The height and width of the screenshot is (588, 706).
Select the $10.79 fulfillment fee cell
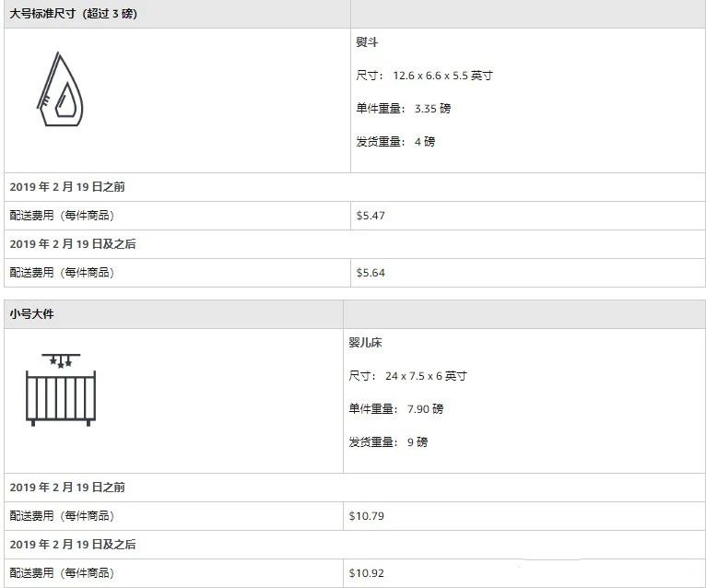(x=366, y=516)
